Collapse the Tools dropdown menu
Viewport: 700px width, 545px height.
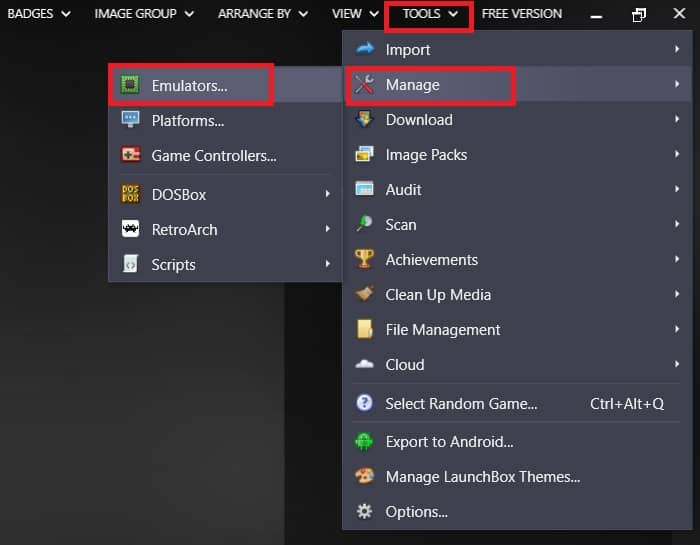(429, 14)
